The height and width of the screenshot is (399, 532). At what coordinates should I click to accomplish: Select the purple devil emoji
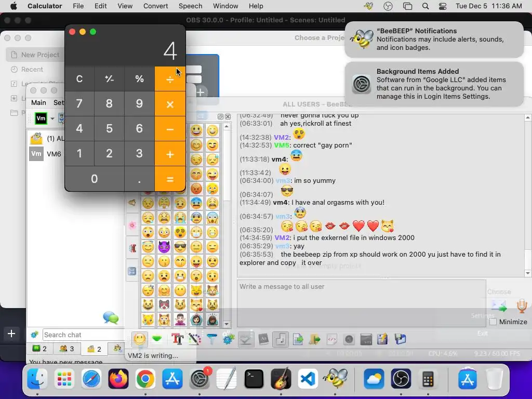click(x=164, y=247)
